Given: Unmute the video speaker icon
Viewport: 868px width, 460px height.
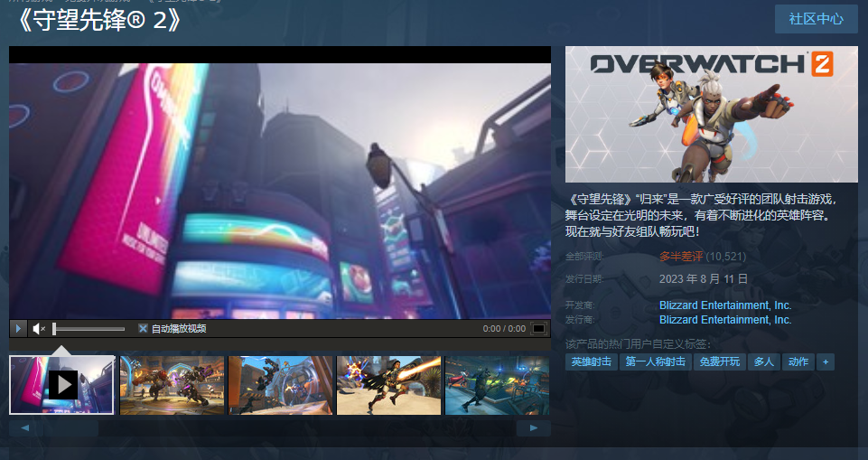Looking at the screenshot, I should click(x=39, y=329).
